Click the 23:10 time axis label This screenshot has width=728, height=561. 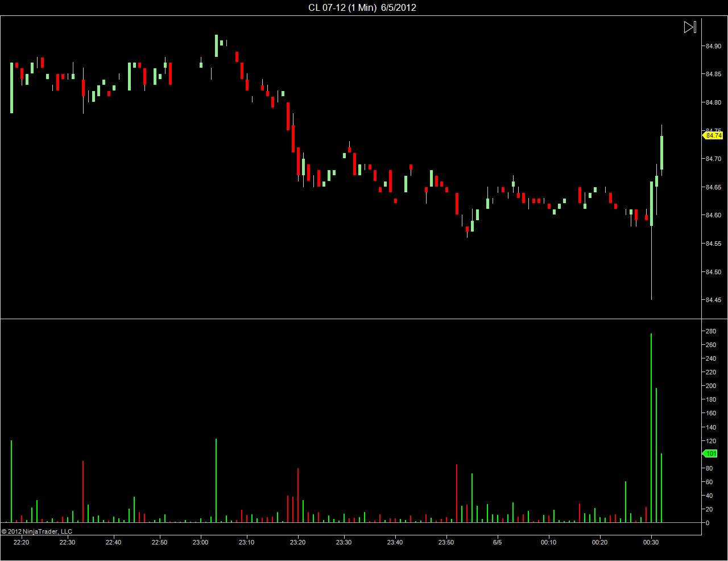pos(246,542)
